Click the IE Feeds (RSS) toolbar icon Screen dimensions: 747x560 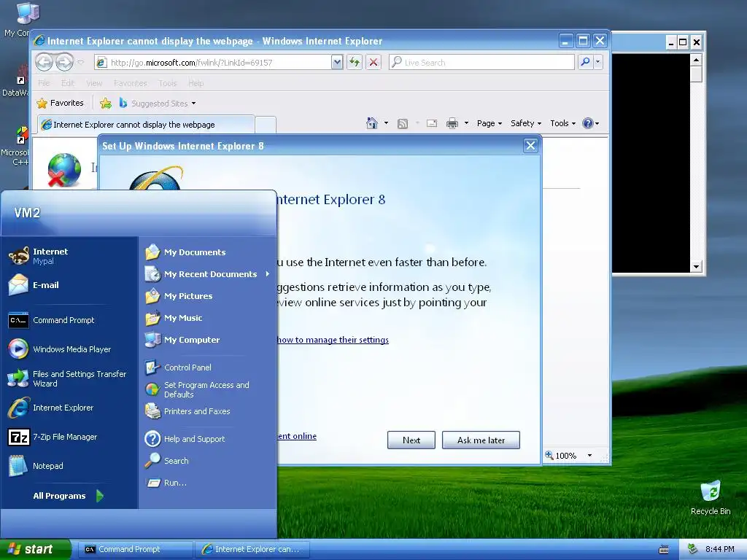pos(403,124)
